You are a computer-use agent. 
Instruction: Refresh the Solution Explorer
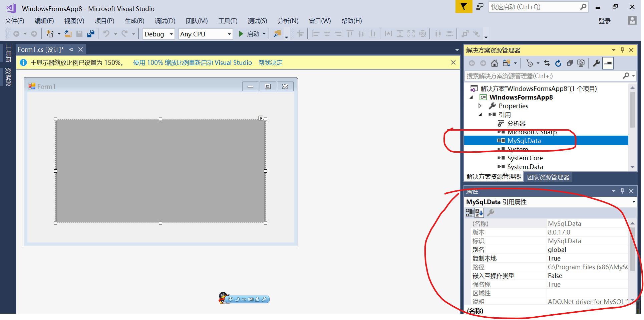tap(558, 63)
